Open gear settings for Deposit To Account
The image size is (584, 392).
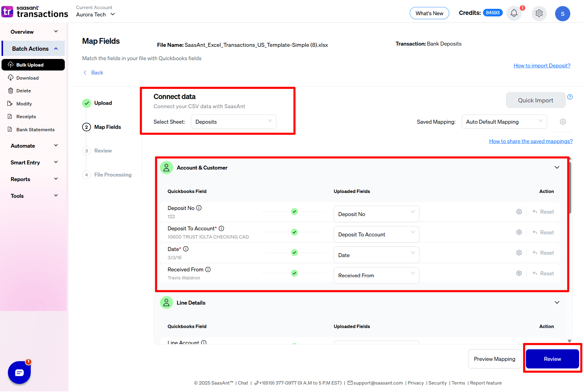click(x=519, y=232)
